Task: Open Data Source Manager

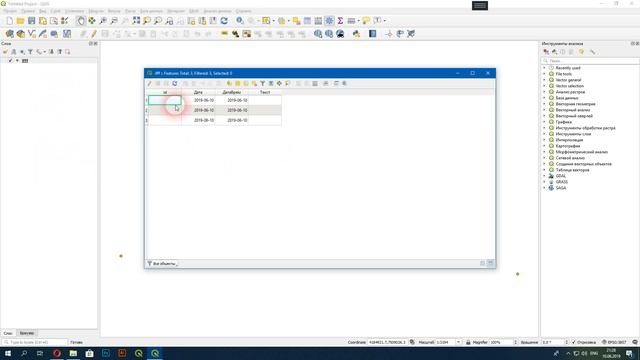Action: pyautogui.click(x=9, y=34)
